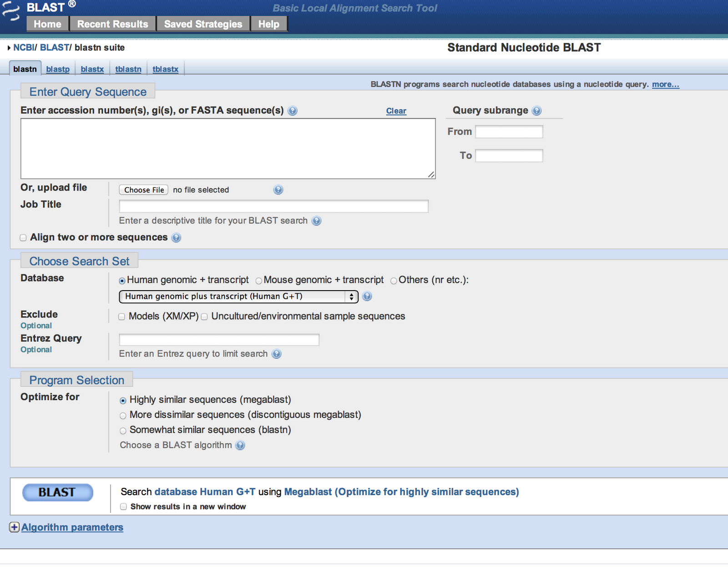Image resolution: width=728 pixels, height=567 pixels.
Task: Switch to the blastp tab
Action: (x=58, y=69)
